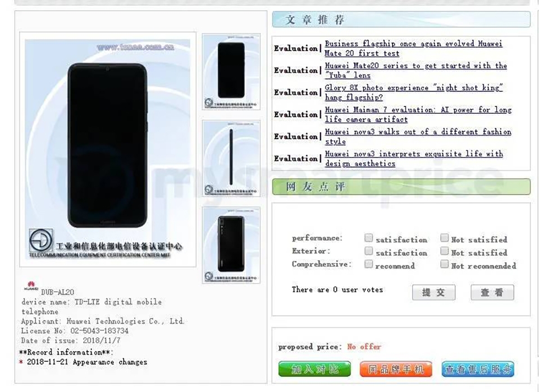Check Exterior satisfaction checkbox
539x392 pixels.
pos(368,251)
